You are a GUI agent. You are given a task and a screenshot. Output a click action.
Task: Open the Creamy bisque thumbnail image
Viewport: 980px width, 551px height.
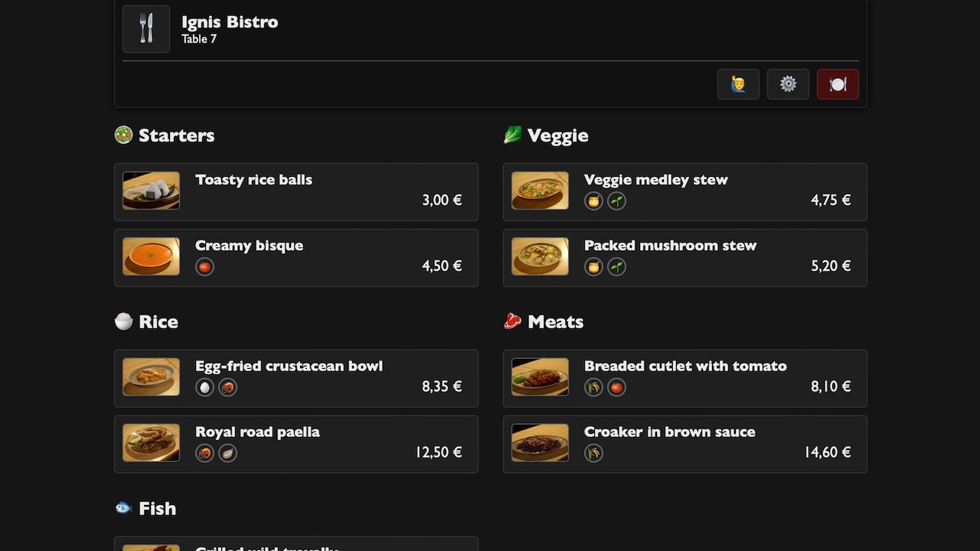pyautogui.click(x=152, y=256)
